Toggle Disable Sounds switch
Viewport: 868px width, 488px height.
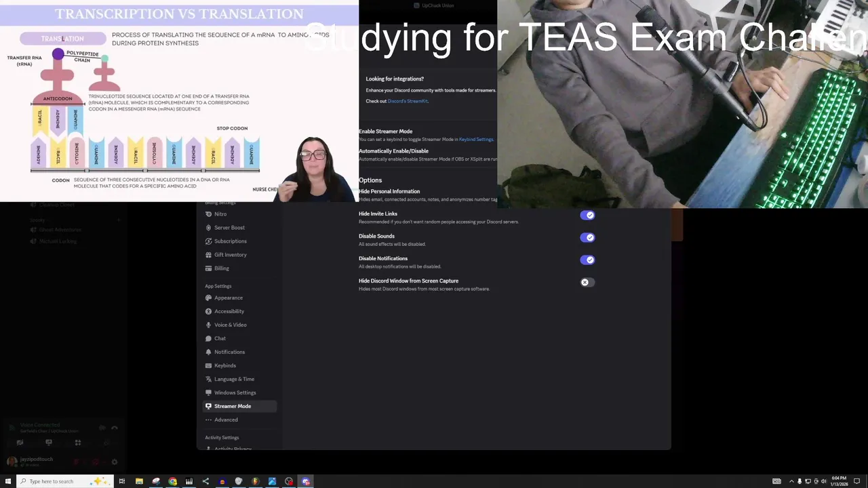(587, 237)
